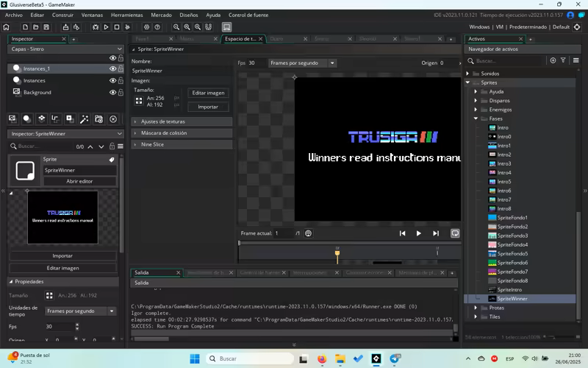This screenshot has width=588, height=368.
Task: Click the yellow playhead on the frame timeline
Action: click(x=337, y=253)
